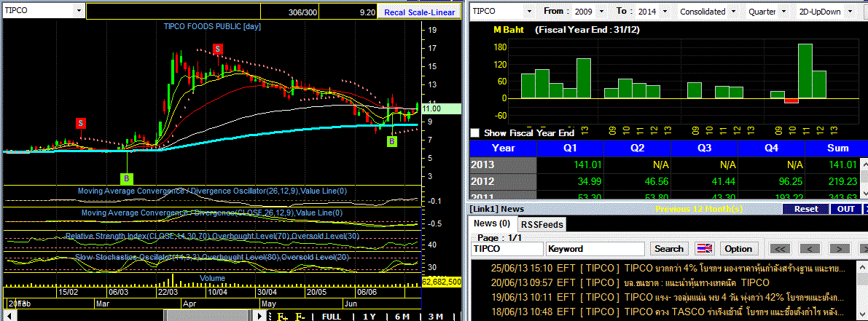The width and height of the screenshot is (868, 321).
Task: Click the news Option button
Action: 738,249
